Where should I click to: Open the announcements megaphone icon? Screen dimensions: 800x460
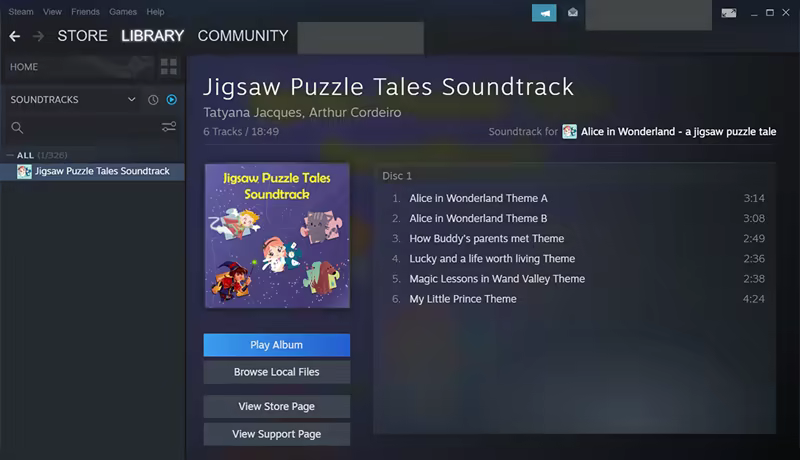544,13
